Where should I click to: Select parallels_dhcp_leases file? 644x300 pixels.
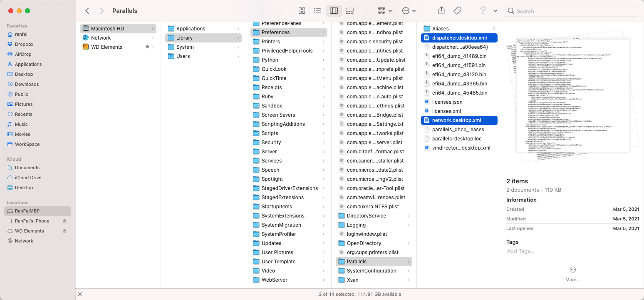459,129
